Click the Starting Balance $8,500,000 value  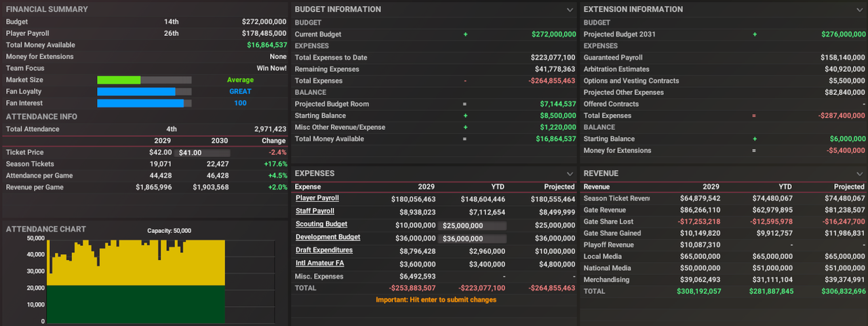tap(558, 115)
